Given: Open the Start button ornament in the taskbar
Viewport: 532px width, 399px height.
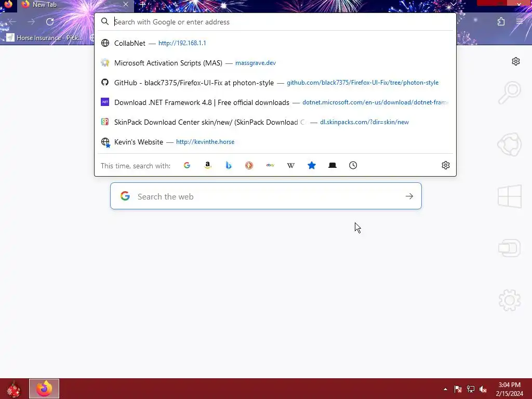Looking at the screenshot, I should pos(14,389).
